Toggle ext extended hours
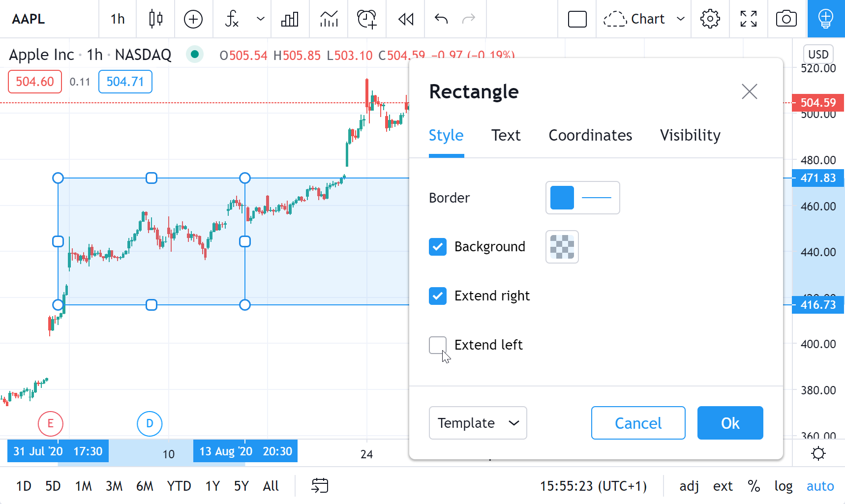Viewport: 845px width, 504px height. (x=723, y=486)
